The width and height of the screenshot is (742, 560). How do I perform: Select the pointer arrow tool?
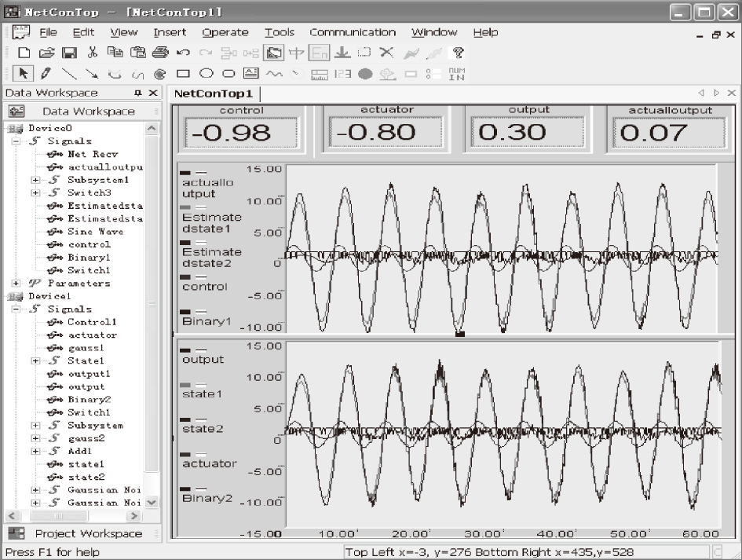point(24,73)
